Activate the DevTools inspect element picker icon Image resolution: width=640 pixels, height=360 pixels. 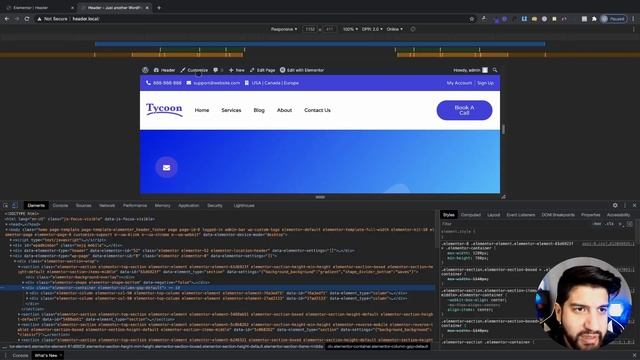click(6, 205)
